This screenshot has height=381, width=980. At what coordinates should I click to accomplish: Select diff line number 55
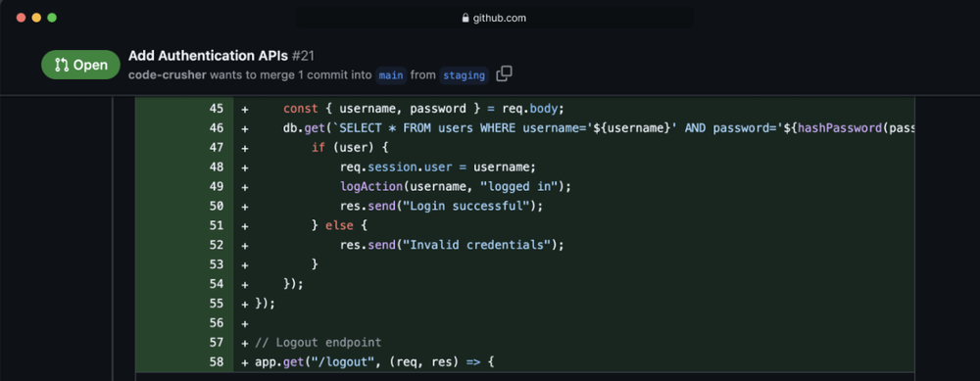(x=216, y=304)
